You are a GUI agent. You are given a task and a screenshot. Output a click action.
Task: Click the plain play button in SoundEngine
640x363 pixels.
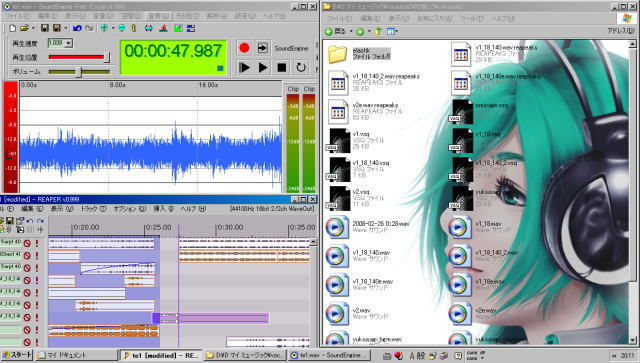(263, 67)
